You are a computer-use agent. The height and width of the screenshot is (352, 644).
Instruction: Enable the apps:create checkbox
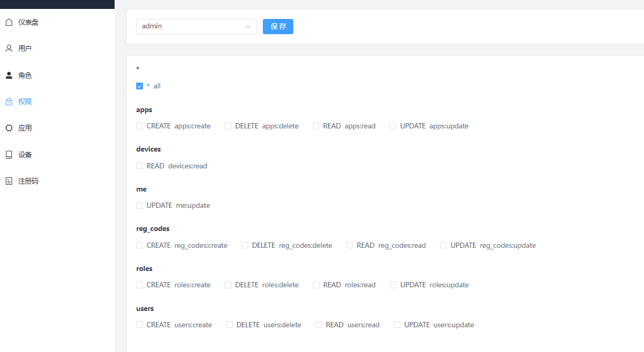click(x=140, y=126)
